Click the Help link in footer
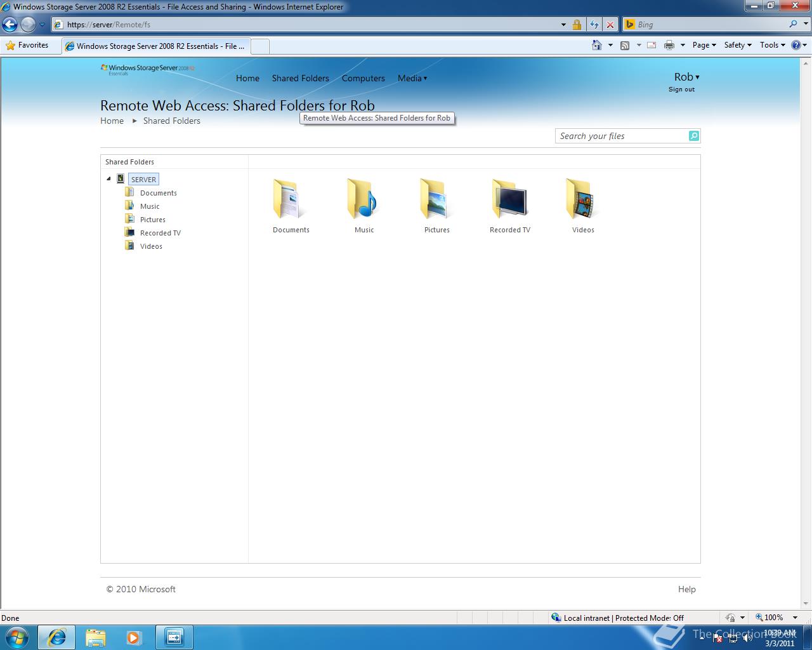The width and height of the screenshot is (812, 650). click(686, 589)
